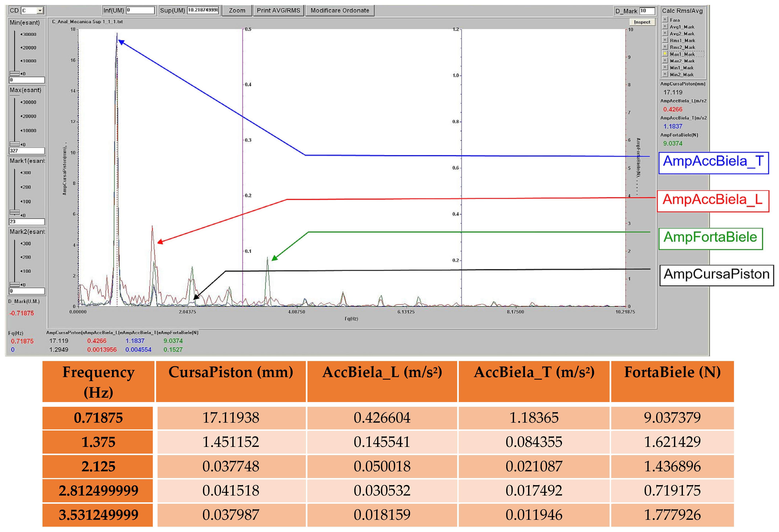Image resolution: width=779 pixels, height=532 pixels.
Task: Enable the Min2_Mark radio option
Action: (665, 74)
